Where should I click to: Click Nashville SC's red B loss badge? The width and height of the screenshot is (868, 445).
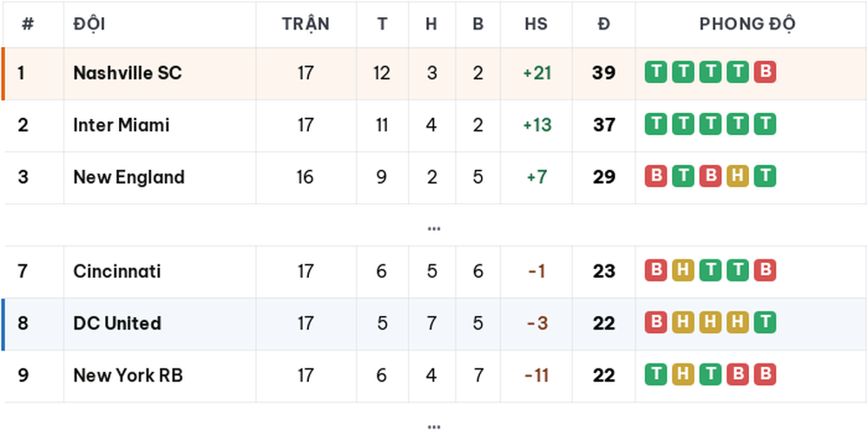765,73
